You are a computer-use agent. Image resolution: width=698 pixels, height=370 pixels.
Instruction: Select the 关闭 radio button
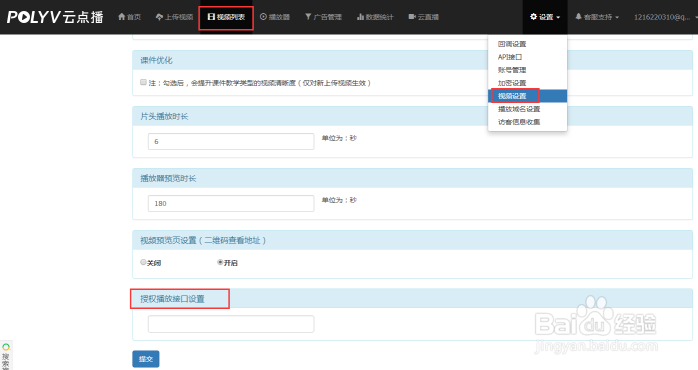pyautogui.click(x=143, y=262)
